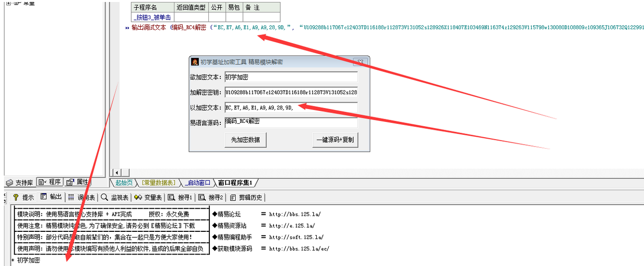Image resolution: width=644 pixels, height=266 pixels.
Task: Click the ◆精易编程助手 entry in the output
Action: (x=232, y=237)
